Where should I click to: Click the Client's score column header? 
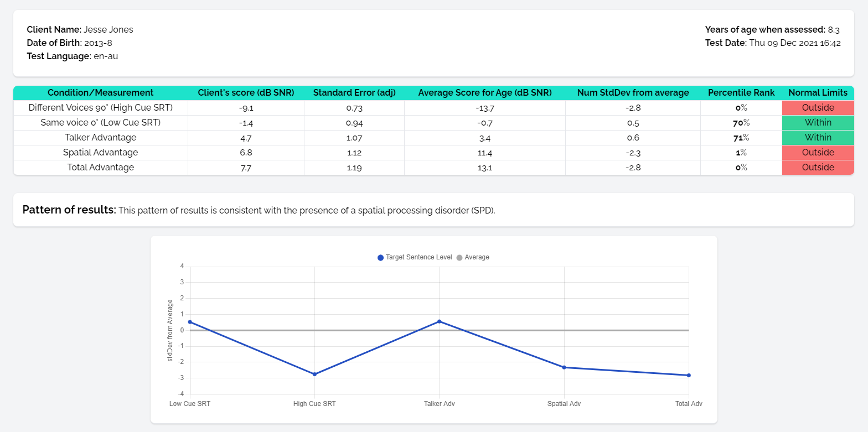(x=246, y=93)
